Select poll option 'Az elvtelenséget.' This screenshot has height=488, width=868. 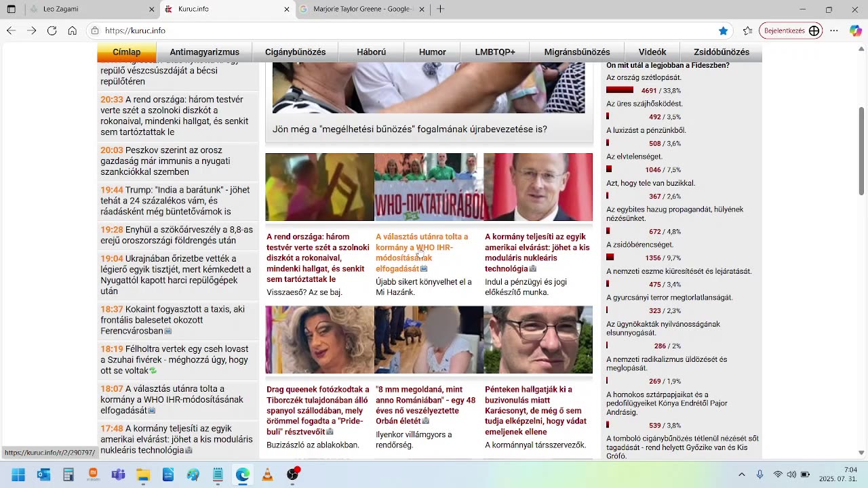[634, 157]
